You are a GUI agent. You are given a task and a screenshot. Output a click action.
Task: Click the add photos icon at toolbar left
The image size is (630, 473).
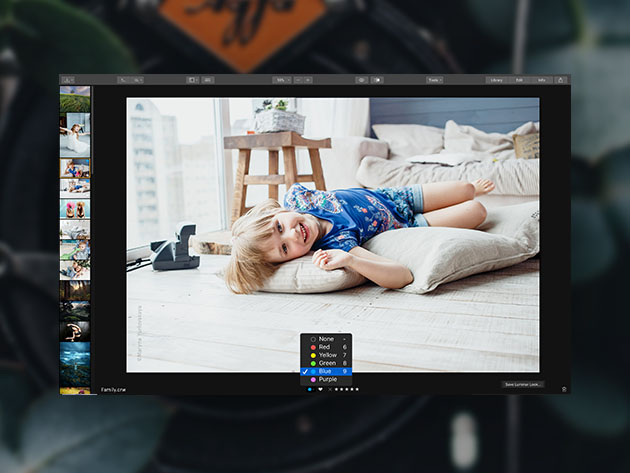[x=68, y=80]
